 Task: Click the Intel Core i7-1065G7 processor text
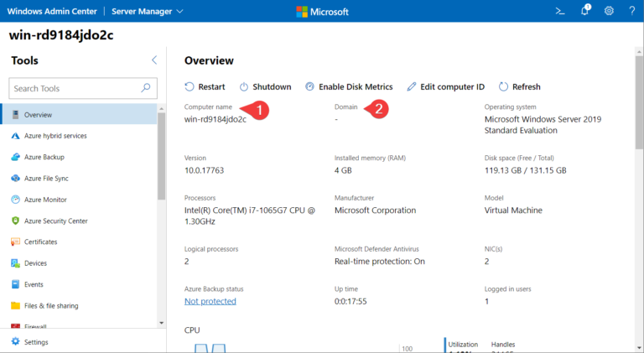click(249, 215)
